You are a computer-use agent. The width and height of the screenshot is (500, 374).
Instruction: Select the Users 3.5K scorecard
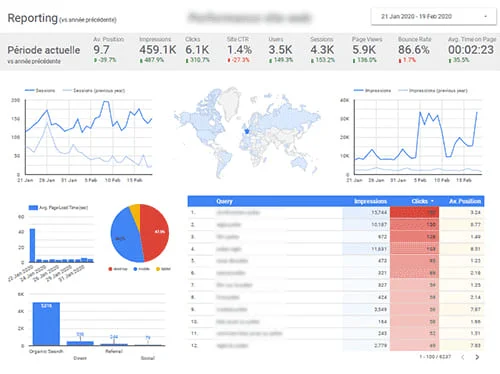click(x=281, y=50)
